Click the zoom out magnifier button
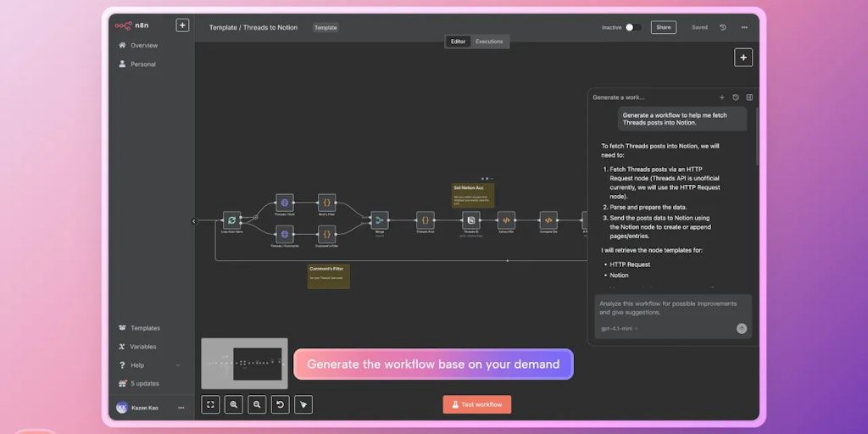This screenshot has width=868, height=434. [x=257, y=404]
